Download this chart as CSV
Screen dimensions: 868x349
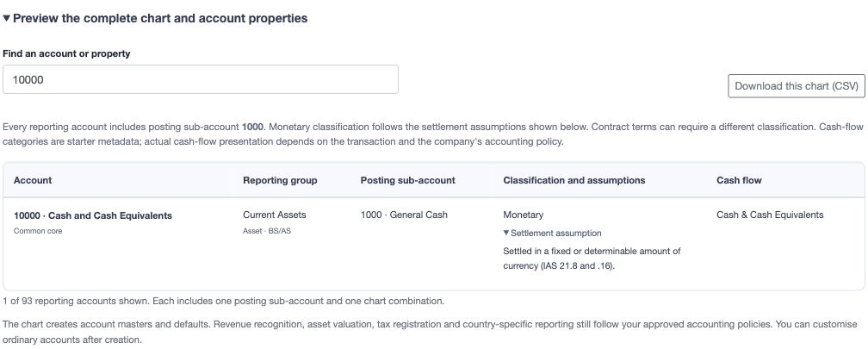(796, 86)
